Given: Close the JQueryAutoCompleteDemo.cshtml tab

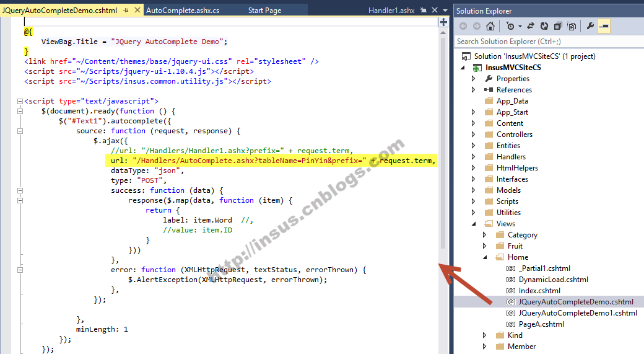Looking at the screenshot, I should click(137, 11).
